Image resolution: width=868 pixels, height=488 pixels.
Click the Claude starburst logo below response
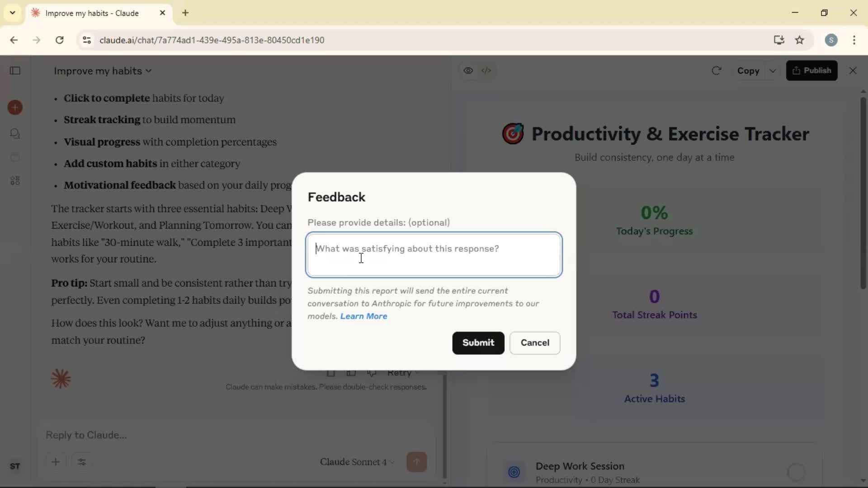[61, 379]
